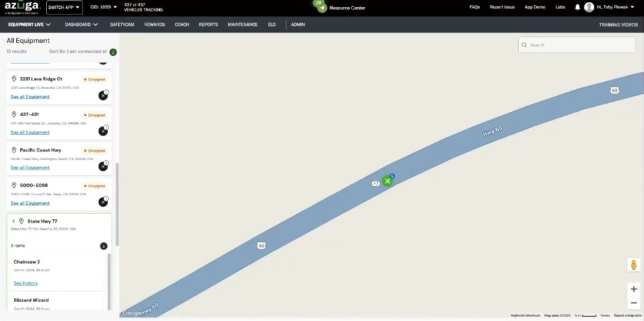Click the FAQs link

pyautogui.click(x=474, y=8)
